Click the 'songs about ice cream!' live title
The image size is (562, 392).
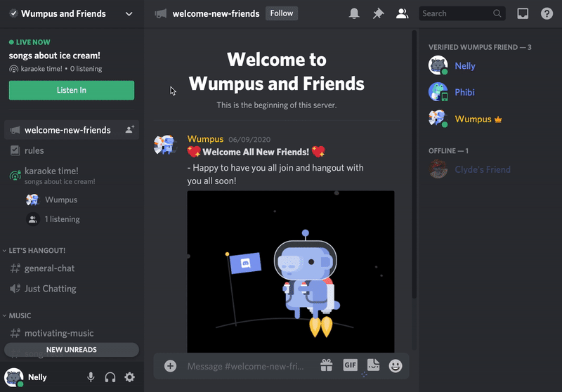(x=55, y=55)
